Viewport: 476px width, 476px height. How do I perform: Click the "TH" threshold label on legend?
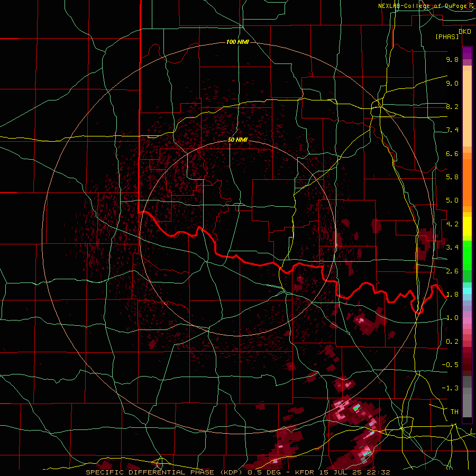(454, 412)
